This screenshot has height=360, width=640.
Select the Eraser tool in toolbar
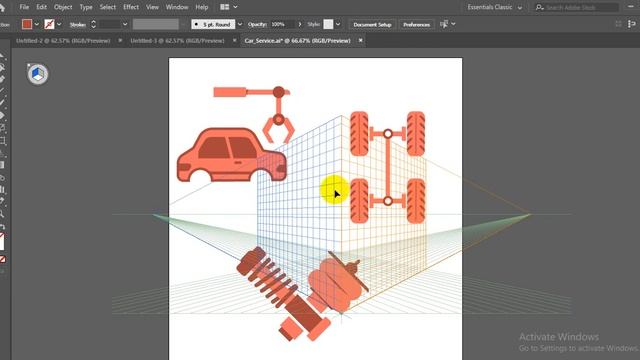pyautogui.click(x=2, y=116)
